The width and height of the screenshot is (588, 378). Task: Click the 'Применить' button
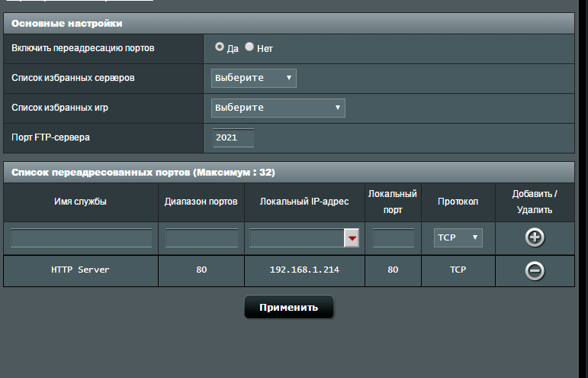(289, 308)
